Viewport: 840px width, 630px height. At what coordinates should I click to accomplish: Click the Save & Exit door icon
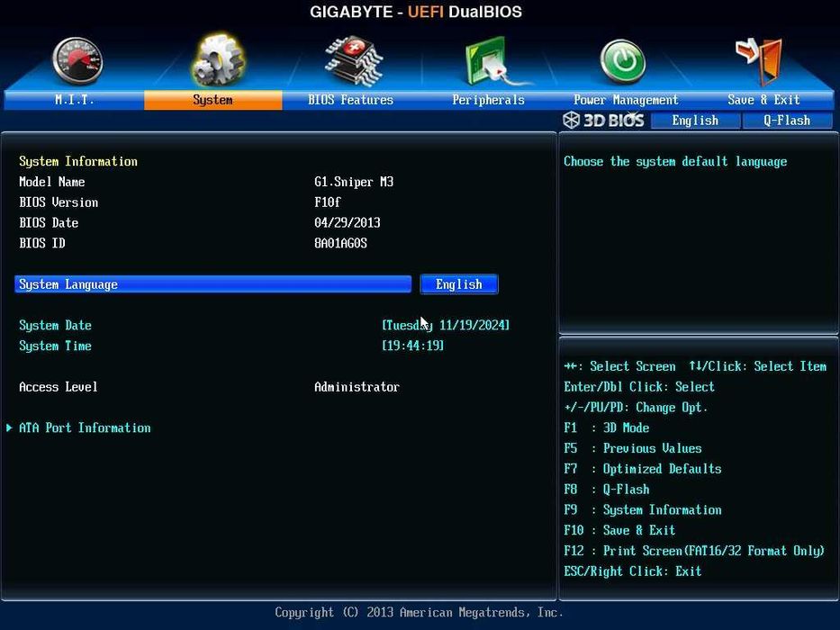point(759,61)
